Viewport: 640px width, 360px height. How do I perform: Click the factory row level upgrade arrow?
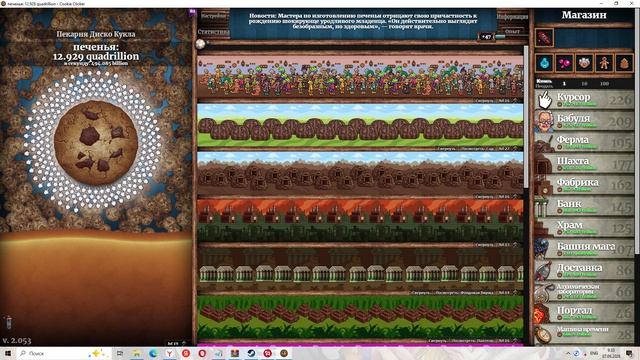(516, 245)
